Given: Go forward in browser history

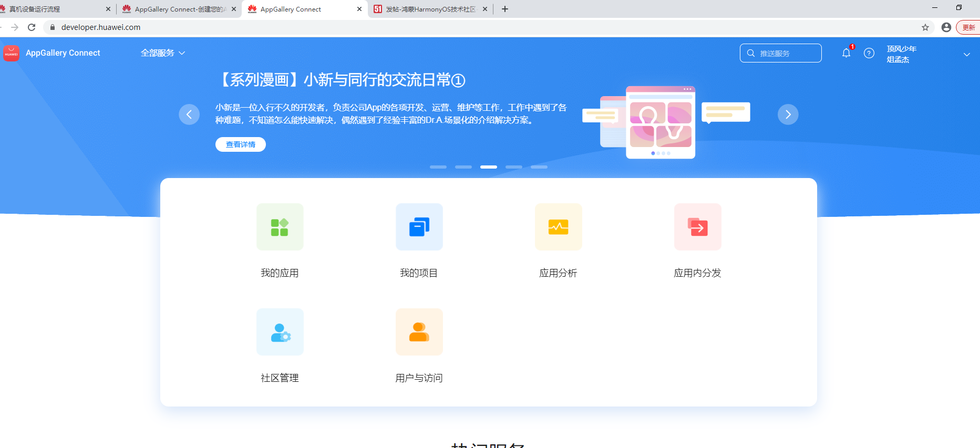Looking at the screenshot, I should pos(15,27).
